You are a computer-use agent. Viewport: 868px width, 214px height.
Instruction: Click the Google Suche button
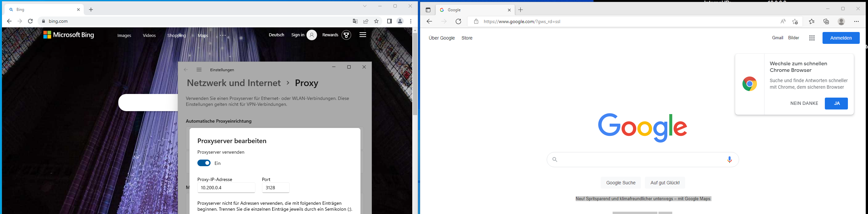(x=621, y=183)
